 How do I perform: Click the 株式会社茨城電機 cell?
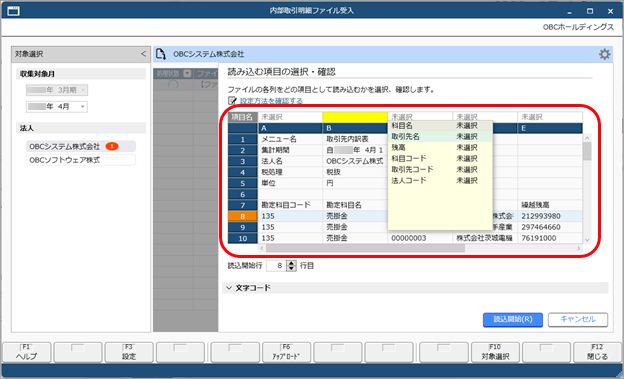point(485,238)
